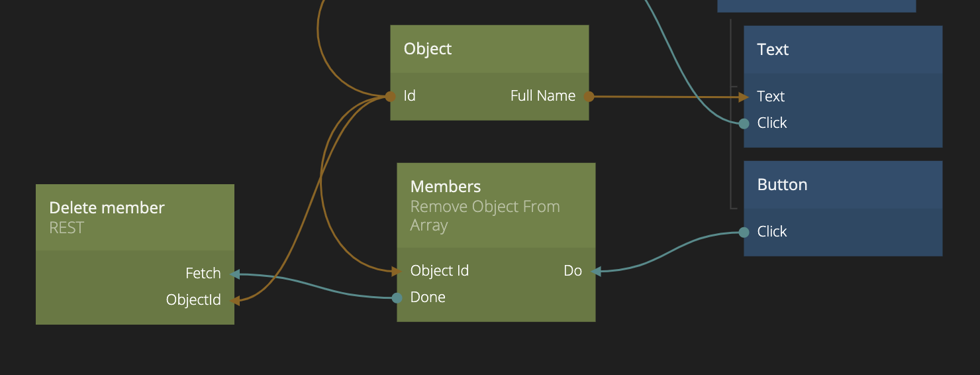This screenshot has width=980, height=375.
Task: Click the Full Name output port dot
Action: (589, 97)
